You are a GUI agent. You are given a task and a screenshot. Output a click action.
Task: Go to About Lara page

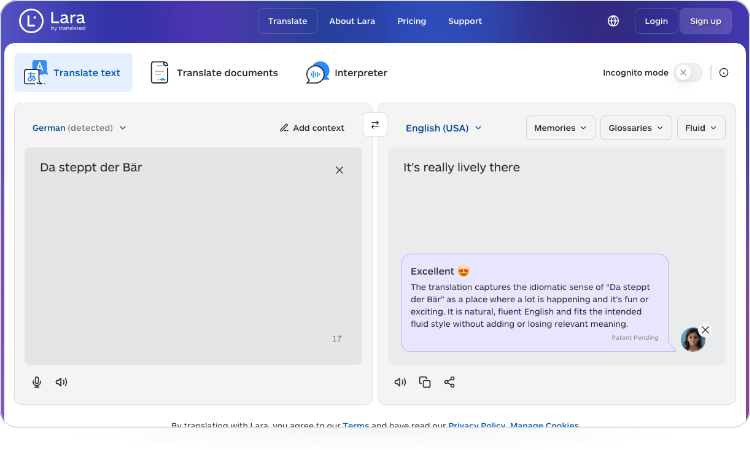(x=352, y=21)
